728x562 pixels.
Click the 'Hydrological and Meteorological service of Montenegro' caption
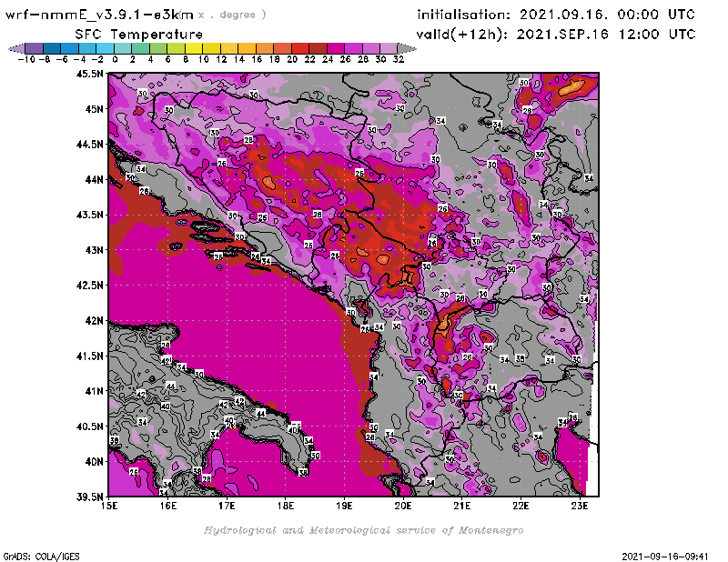click(x=363, y=530)
